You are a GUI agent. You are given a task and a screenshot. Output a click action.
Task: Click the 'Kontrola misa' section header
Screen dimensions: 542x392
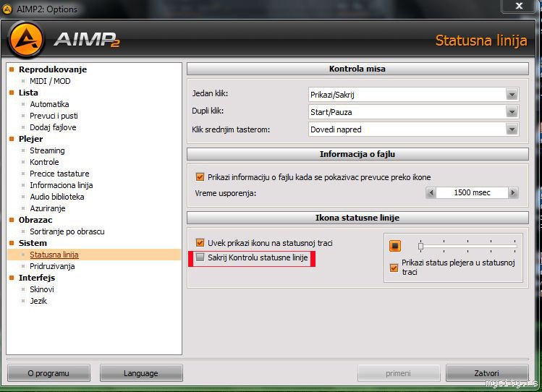[357, 69]
